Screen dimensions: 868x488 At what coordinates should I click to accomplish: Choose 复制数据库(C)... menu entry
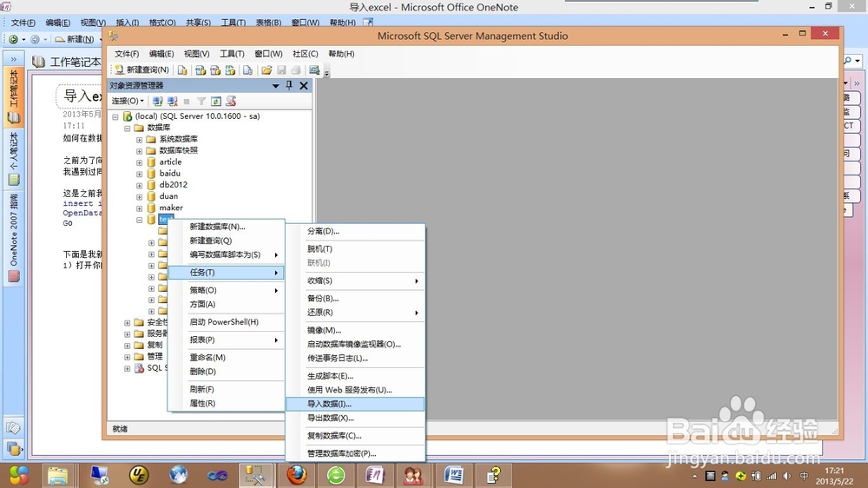(x=355, y=435)
